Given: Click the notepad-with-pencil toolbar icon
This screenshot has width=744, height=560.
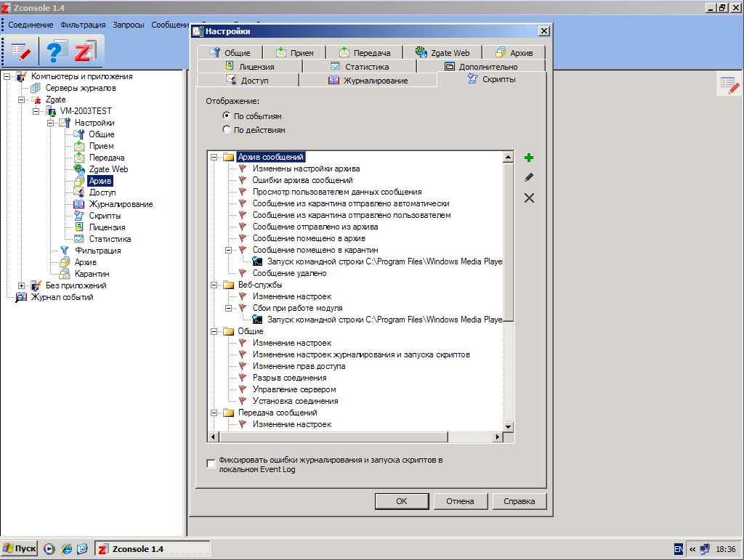Looking at the screenshot, I should coord(21,52).
